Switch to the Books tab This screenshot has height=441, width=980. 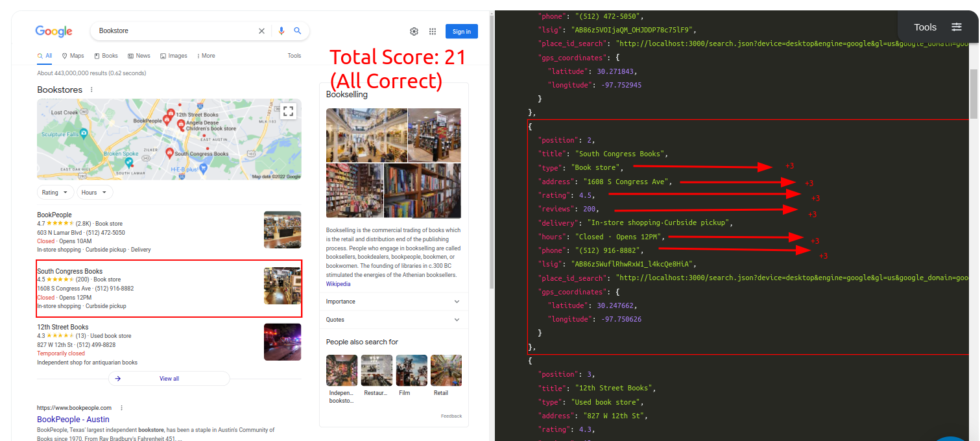tap(106, 56)
